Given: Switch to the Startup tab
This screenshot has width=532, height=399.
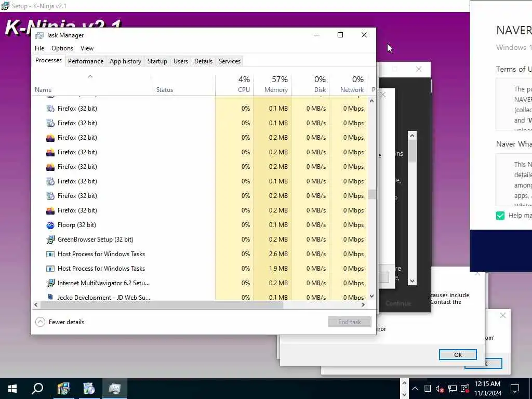Looking at the screenshot, I should pos(157,61).
